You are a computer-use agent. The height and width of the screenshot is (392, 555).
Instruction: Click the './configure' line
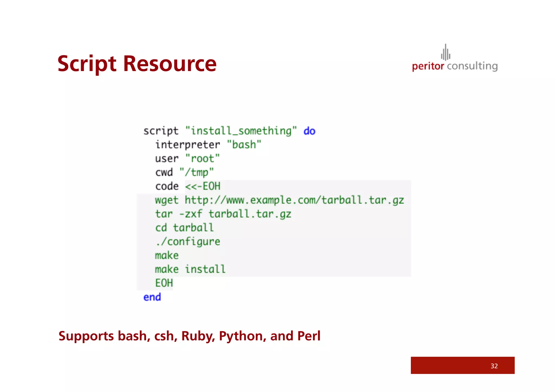click(188, 242)
